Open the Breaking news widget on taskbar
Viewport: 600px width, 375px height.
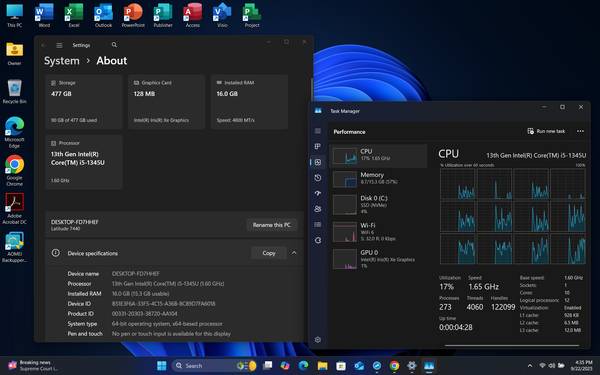(x=34, y=365)
